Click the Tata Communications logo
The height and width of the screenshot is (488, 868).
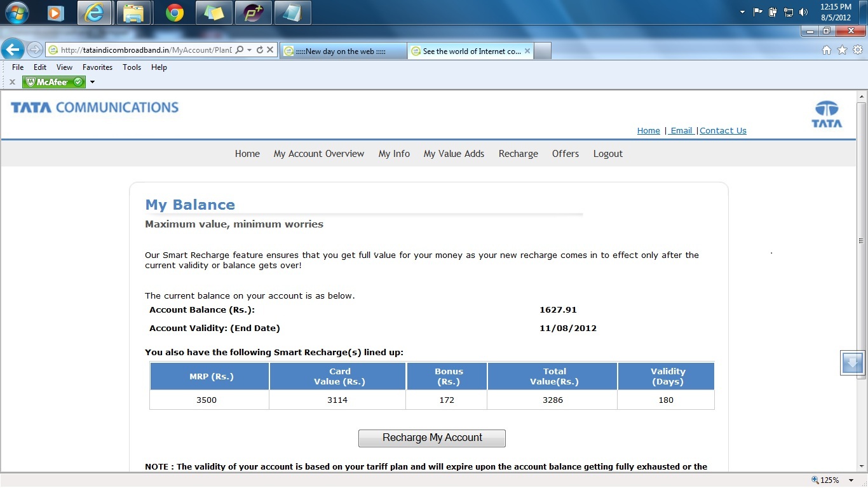pyautogui.click(x=95, y=107)
